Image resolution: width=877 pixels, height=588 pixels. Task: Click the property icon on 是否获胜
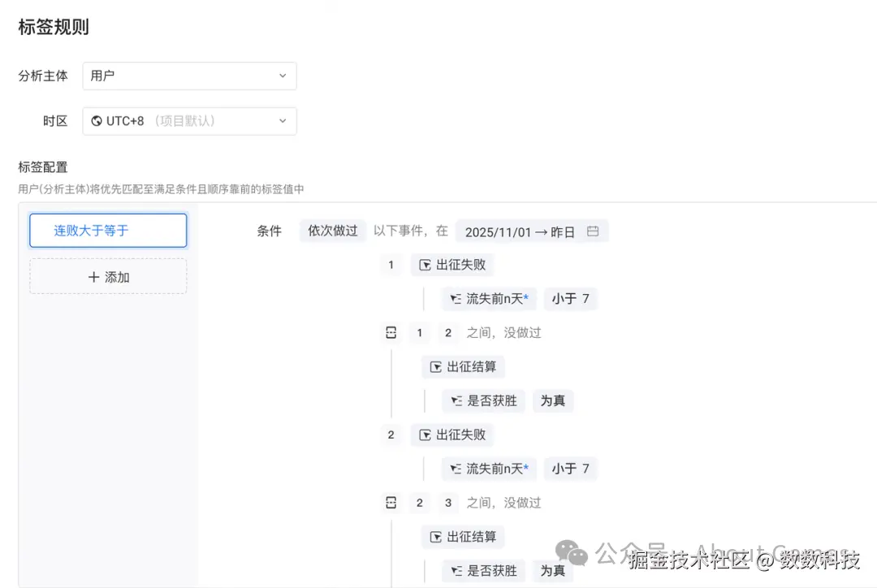(x=457, y=400)
